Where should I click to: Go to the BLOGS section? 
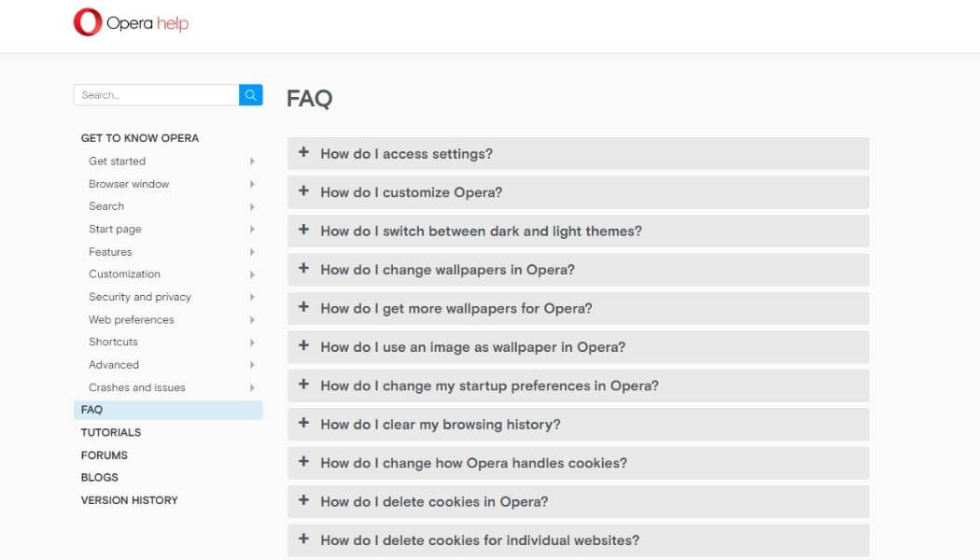coord(99,478)
